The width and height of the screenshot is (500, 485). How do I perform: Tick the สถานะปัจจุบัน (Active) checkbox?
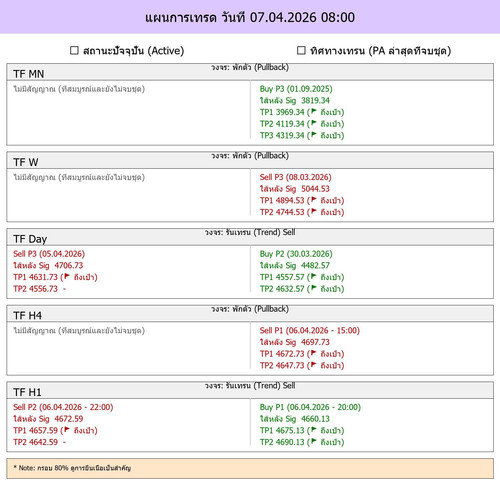[x=74, y=51]
